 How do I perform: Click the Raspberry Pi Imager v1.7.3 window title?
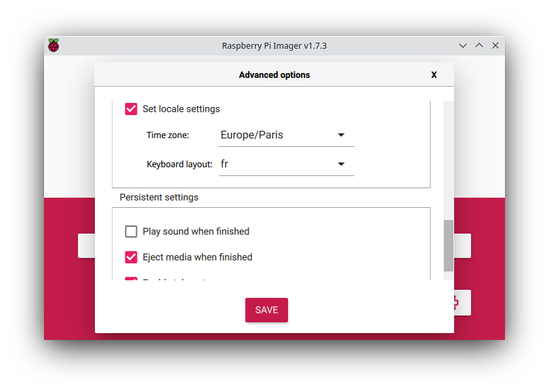pos(274,46)
